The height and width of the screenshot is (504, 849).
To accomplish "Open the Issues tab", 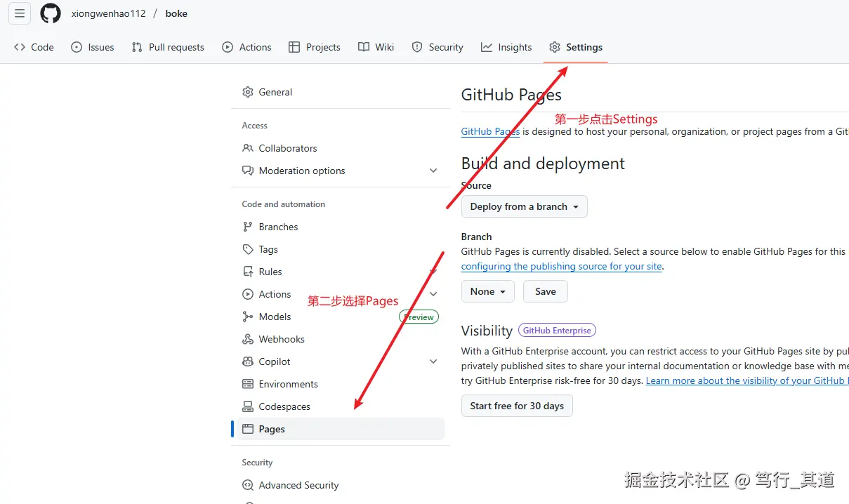I will click(93, 47).
